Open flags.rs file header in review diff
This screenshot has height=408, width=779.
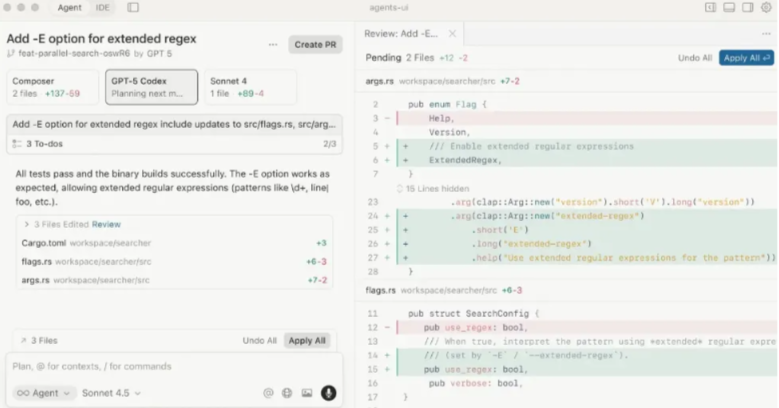pos(566,290)
